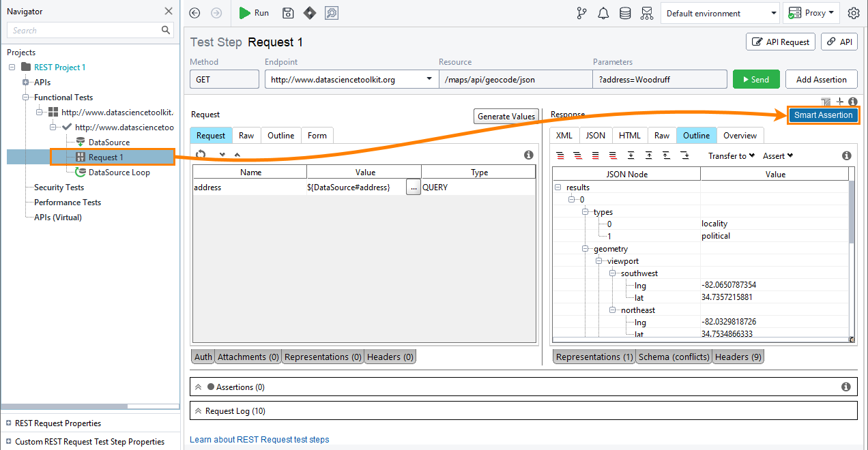868x450 pixels.
Task: Open the API Request button
Action: point(781,42)
